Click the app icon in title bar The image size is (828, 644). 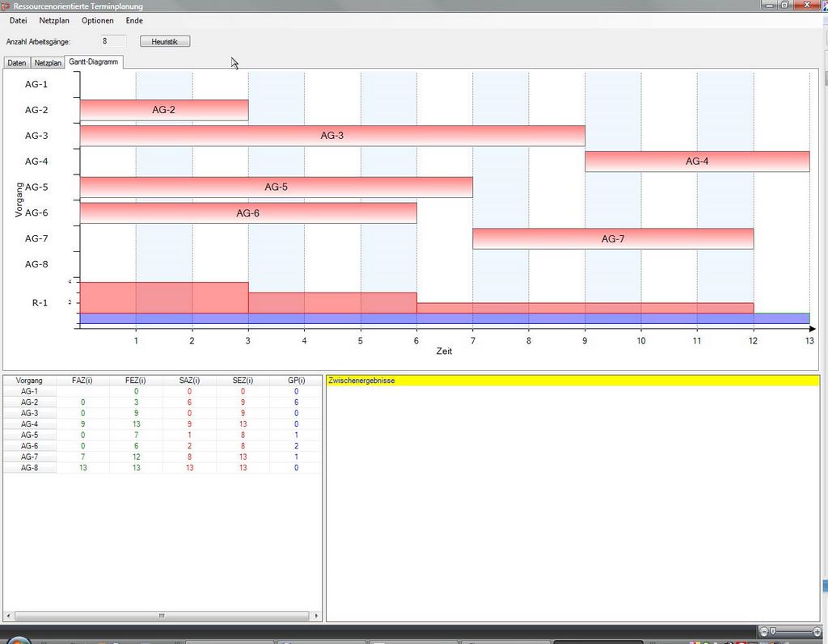coord(6,6)
